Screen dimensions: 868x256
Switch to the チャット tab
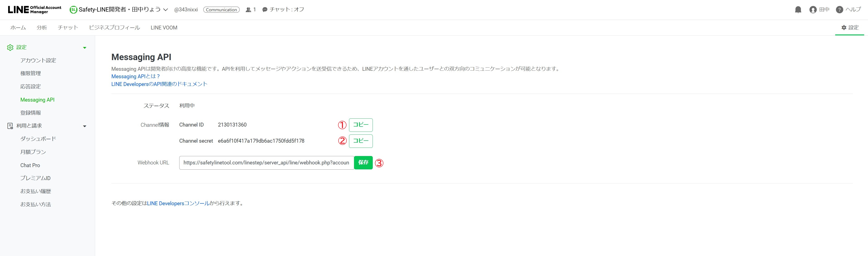click(x=68, y=28)
